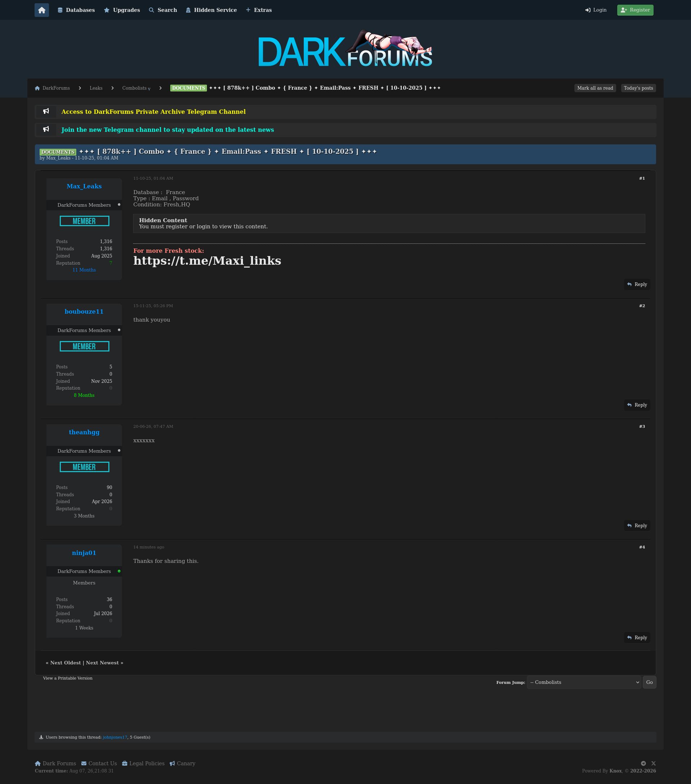Click the Go button for Forum Jump

[649, 682]
